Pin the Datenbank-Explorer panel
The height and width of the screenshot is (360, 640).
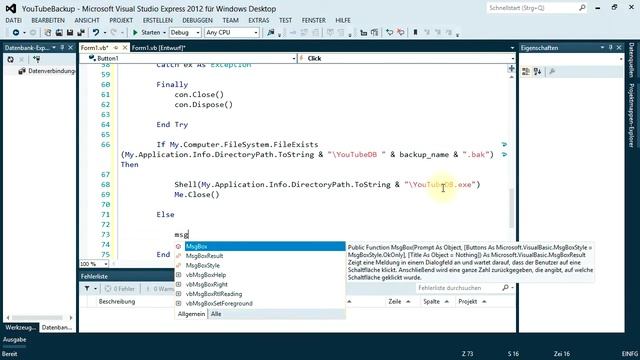tap(62, 48)
